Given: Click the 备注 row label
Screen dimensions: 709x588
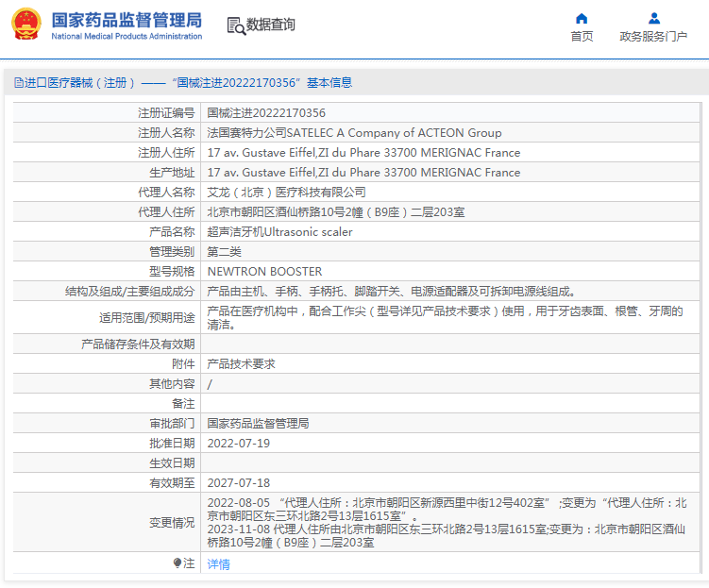Looking at the screenshot, I should click(183, 404).
